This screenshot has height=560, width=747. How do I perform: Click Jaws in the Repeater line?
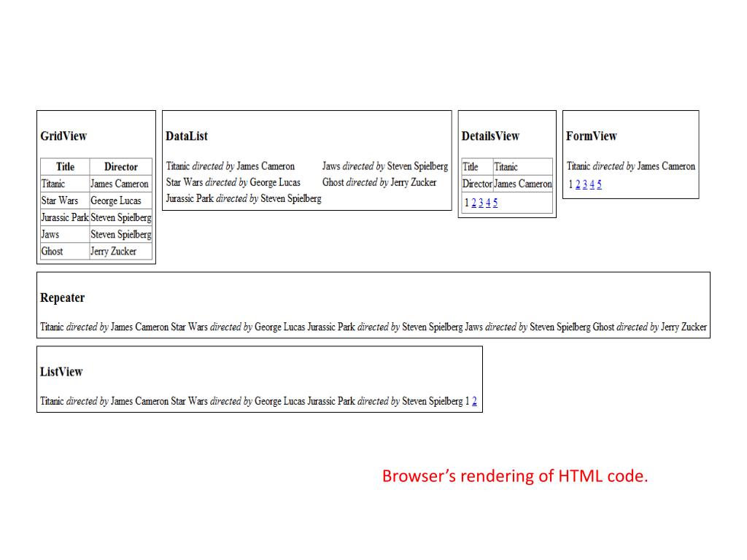point(473,327)
